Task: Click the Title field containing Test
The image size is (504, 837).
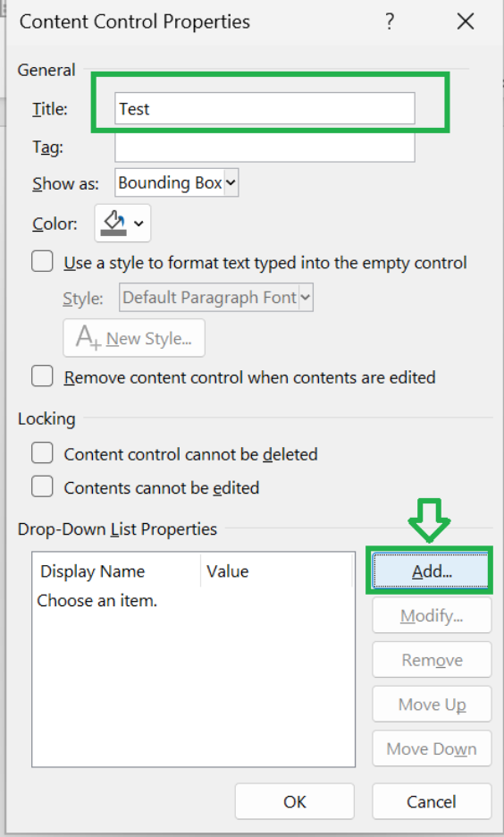Action: (x=265, y=108)
